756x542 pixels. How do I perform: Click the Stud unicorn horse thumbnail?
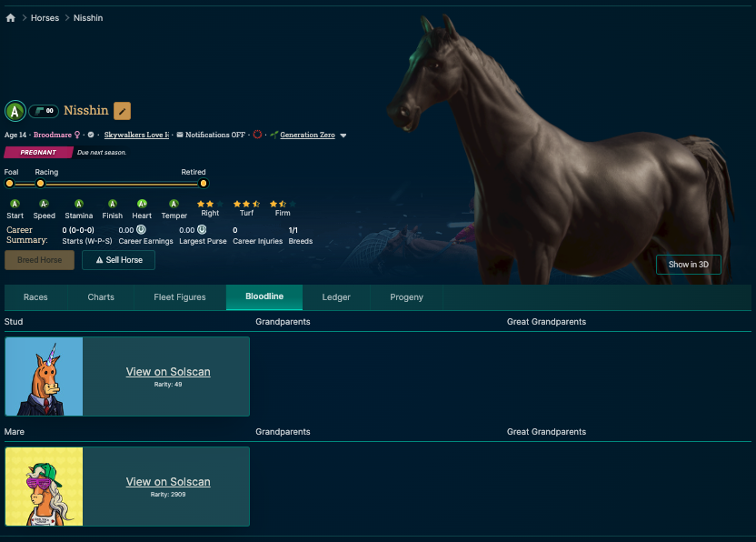(45, 376)
